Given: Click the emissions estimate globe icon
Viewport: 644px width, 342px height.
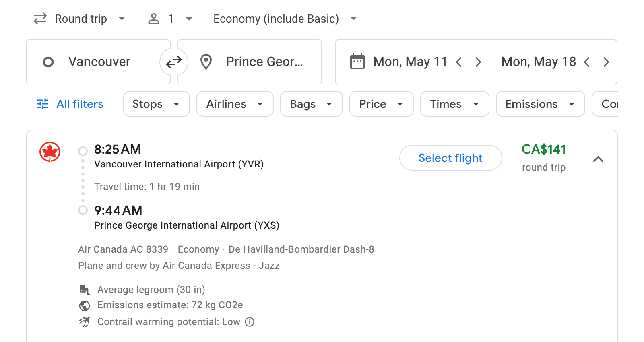Looking at the screenshot, I should point(85,305).
